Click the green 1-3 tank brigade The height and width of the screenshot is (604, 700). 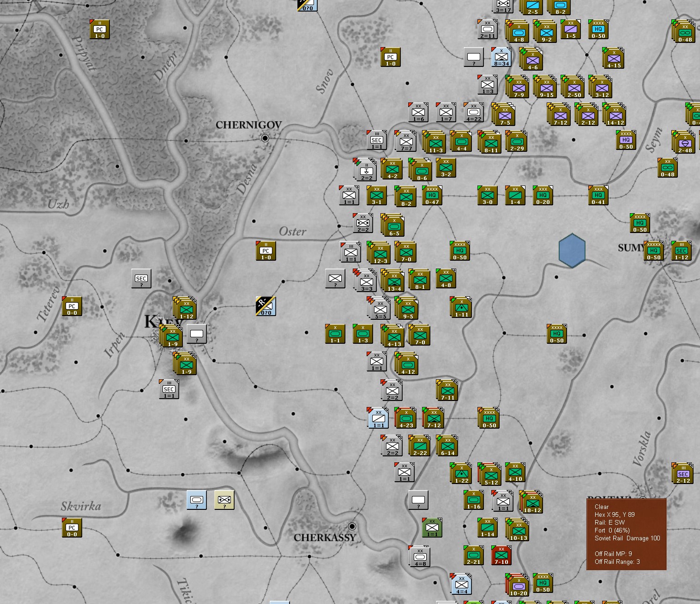click(363, 334)
